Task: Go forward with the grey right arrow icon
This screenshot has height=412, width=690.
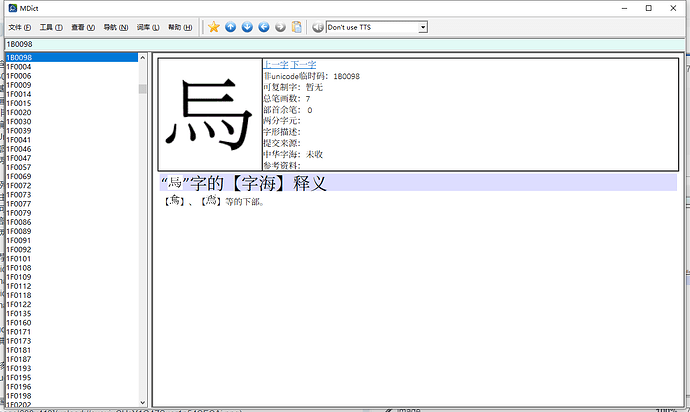Action: coord(281,27)
